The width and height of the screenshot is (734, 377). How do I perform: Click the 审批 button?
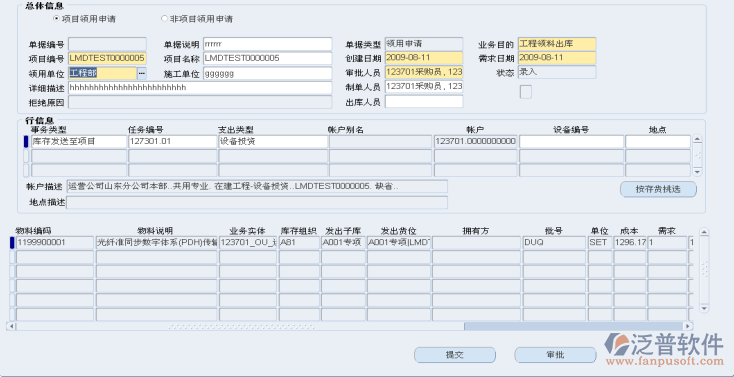point(555,355)
